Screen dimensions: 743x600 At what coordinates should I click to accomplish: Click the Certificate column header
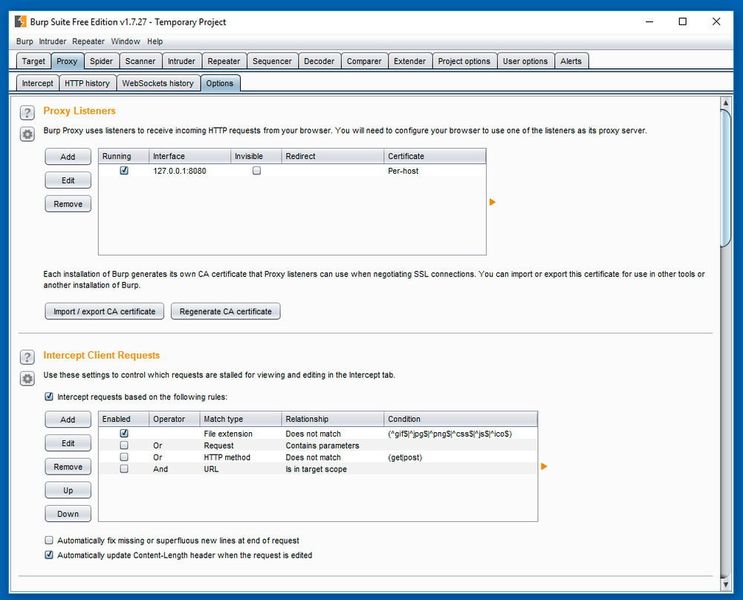coord(435,156)
